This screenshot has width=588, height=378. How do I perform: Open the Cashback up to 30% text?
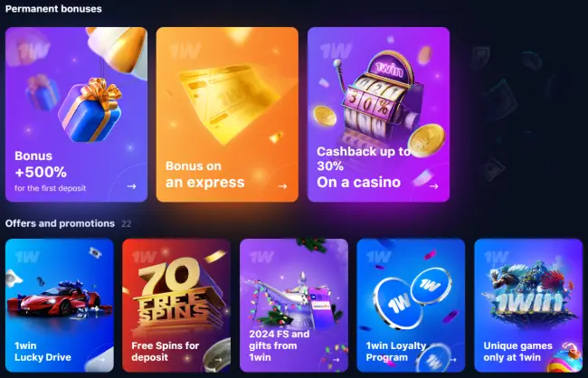[x=364, y=158]
